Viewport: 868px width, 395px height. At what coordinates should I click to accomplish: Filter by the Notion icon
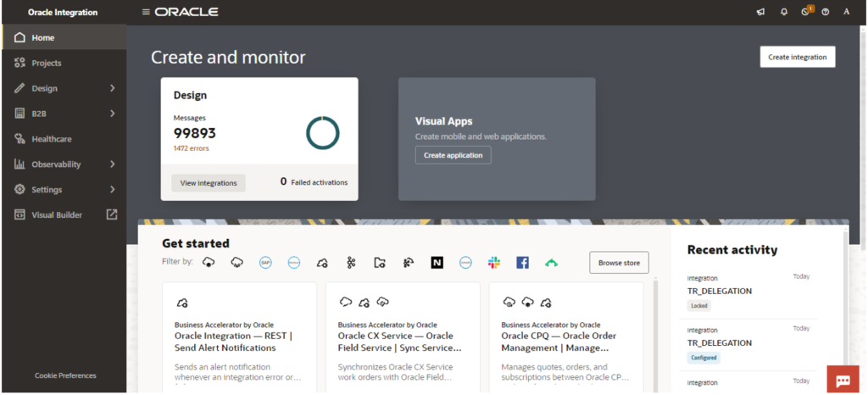coord(437,263)
